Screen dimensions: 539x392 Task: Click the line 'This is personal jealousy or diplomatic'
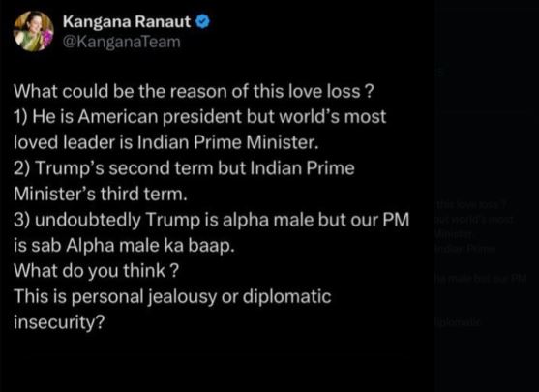[172, 297]
